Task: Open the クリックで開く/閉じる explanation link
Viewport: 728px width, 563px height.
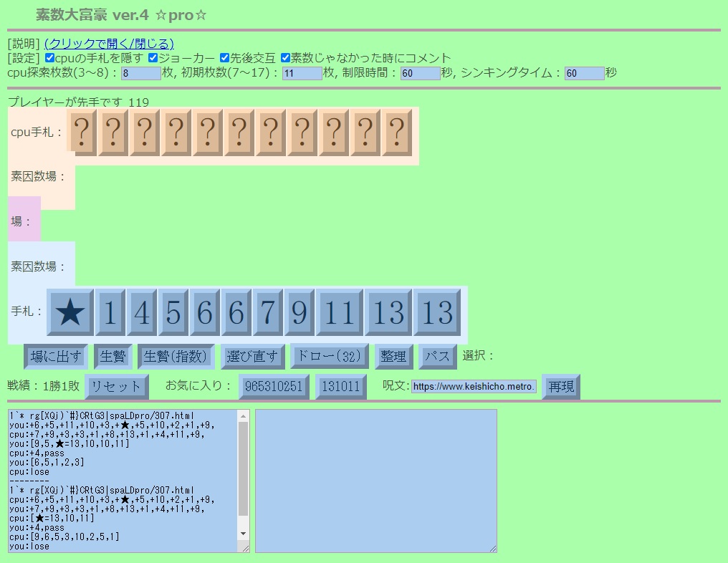Action: point(109,44)
